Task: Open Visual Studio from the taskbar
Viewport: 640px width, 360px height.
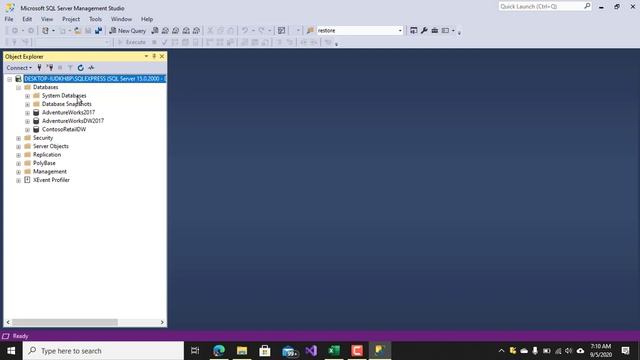Action: click(x=311, y=351)
